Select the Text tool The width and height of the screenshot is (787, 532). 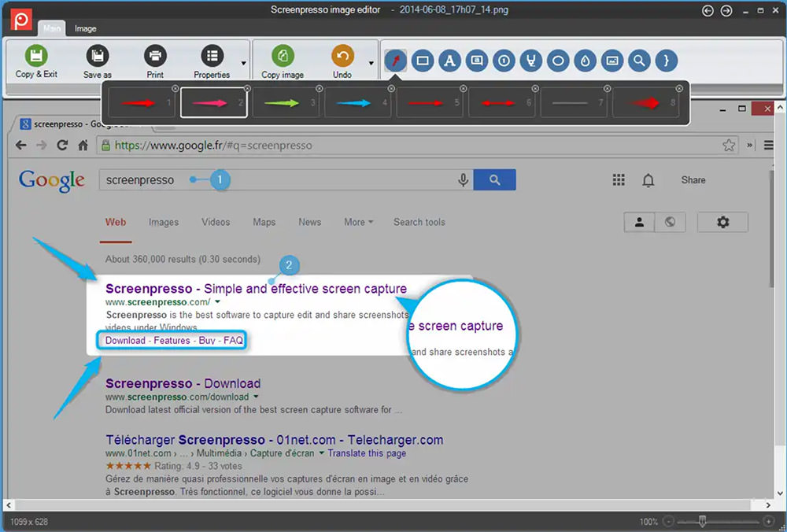449,60
